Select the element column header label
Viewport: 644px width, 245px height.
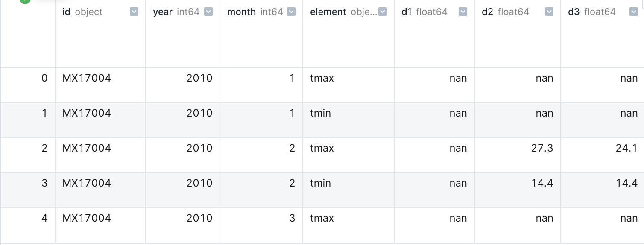(x=328, y=12)
